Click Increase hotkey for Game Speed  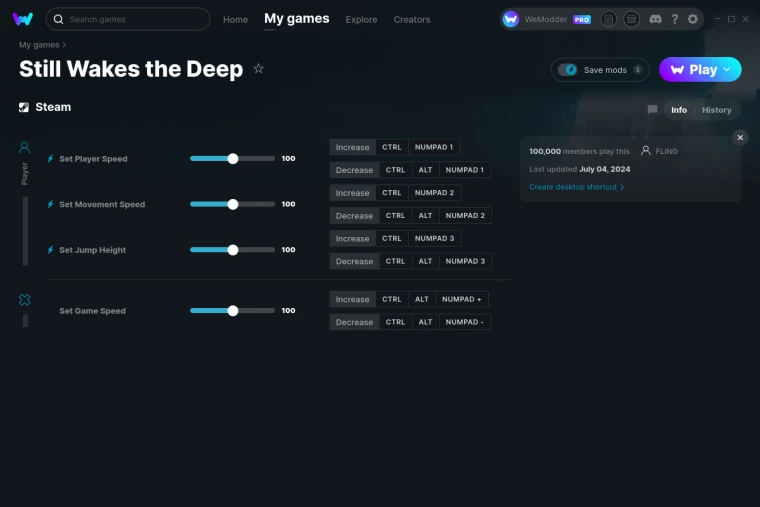tap(352, 299)
